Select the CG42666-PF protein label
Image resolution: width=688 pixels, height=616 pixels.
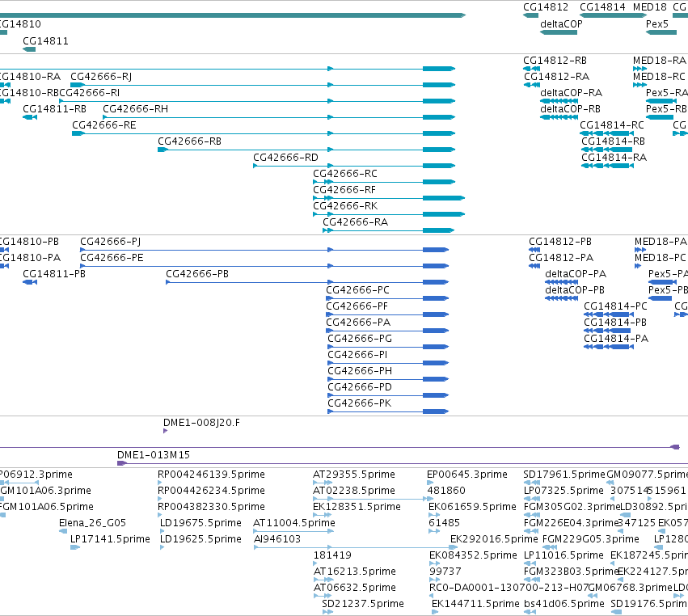(357, 306)
